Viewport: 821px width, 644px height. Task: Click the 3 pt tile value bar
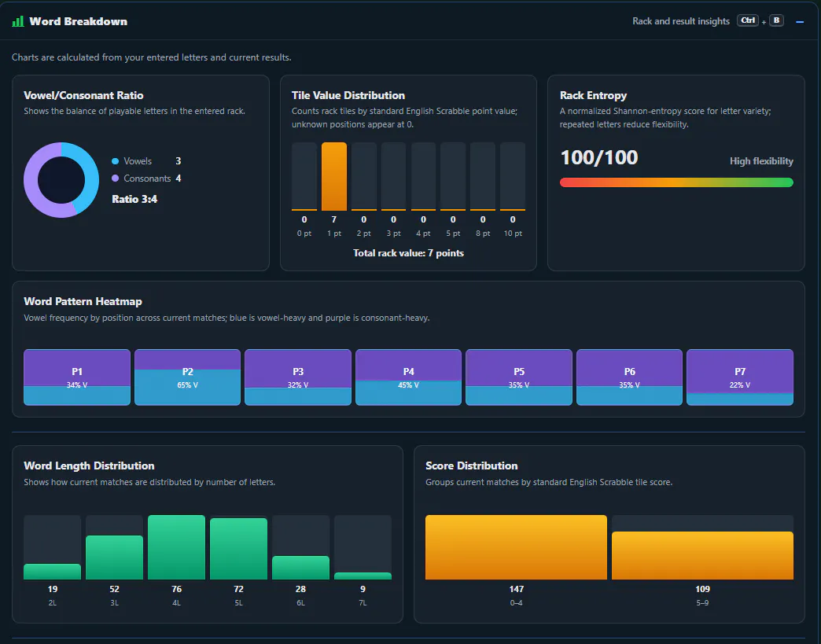point(394,176)
